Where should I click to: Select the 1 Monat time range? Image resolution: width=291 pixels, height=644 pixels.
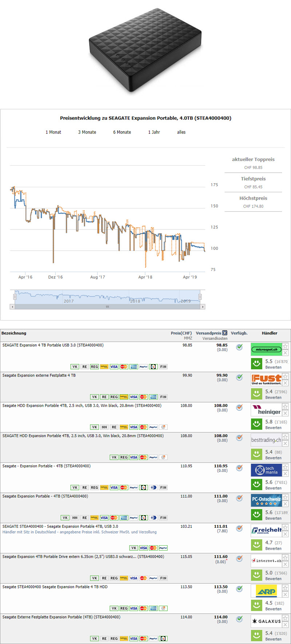click(53, 132)
